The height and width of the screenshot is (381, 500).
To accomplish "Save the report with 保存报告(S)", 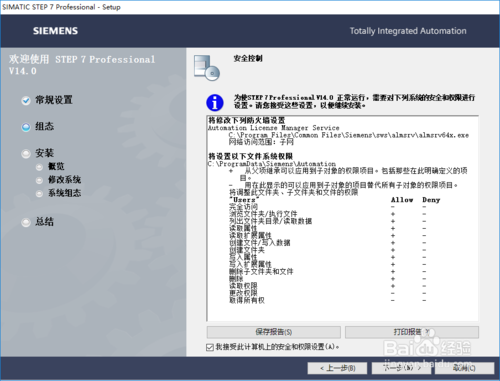I will click(274, 332).
